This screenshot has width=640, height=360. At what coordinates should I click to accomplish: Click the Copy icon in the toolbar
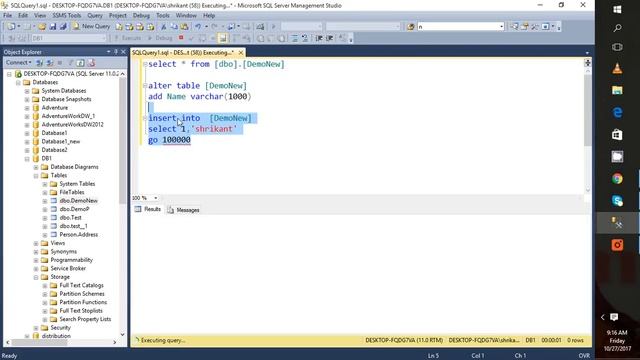click(x=174, y=27)
